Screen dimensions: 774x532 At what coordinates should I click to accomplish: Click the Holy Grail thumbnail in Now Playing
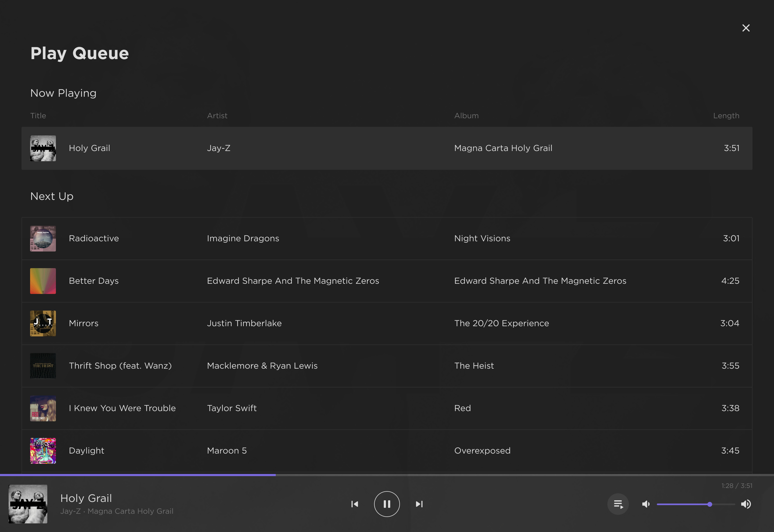43,148
